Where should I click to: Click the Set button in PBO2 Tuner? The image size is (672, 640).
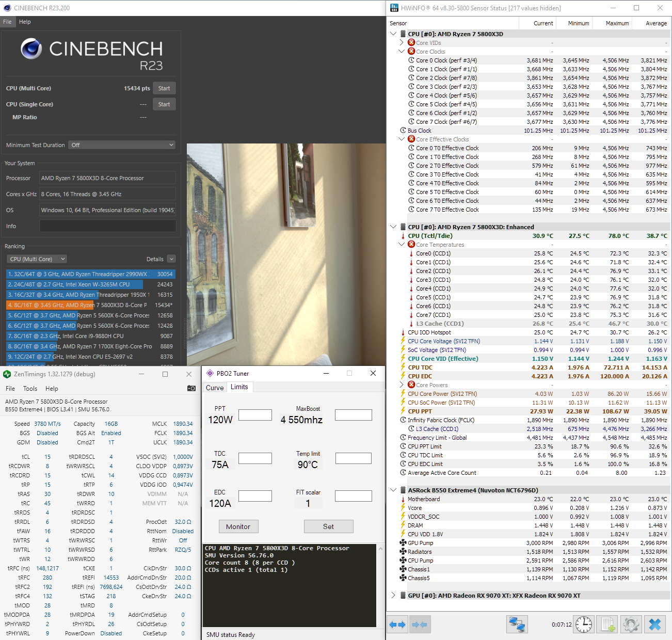[x=328, y=526]
